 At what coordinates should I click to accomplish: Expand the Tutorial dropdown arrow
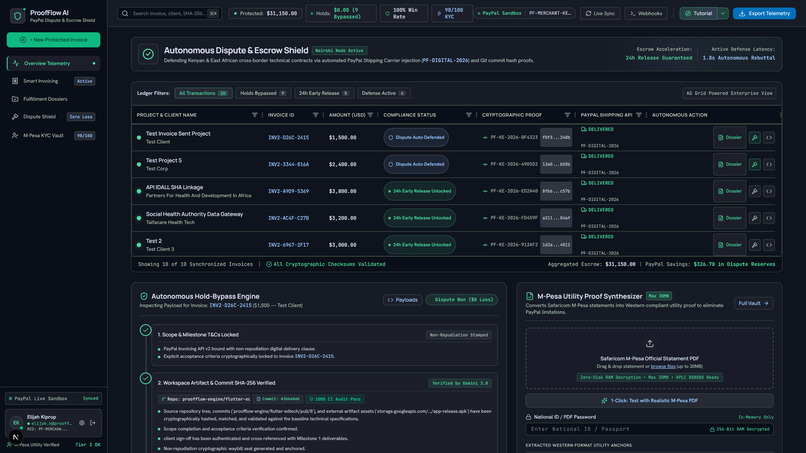723,13
